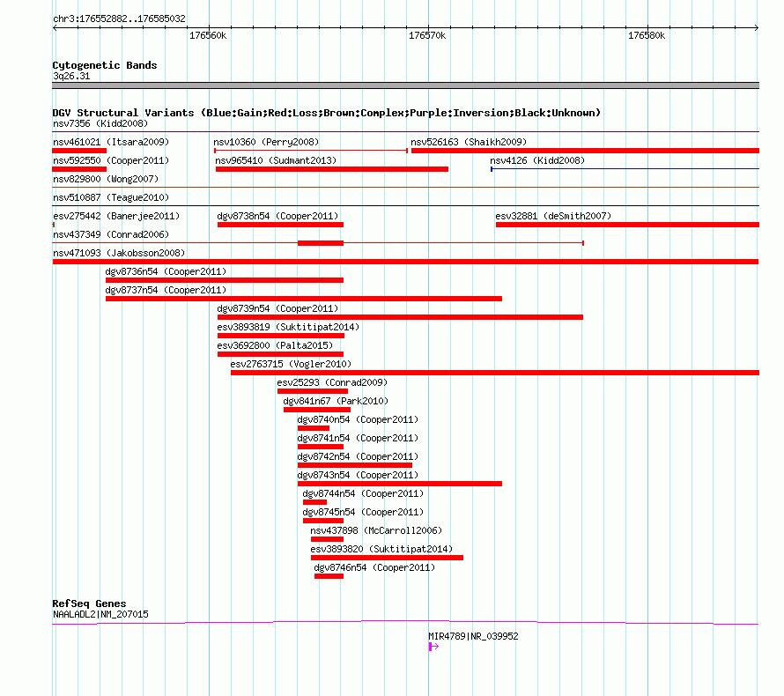Click the nsv510887 (Teague2010) label
The image size is (784, 696).
coord(111,197)
